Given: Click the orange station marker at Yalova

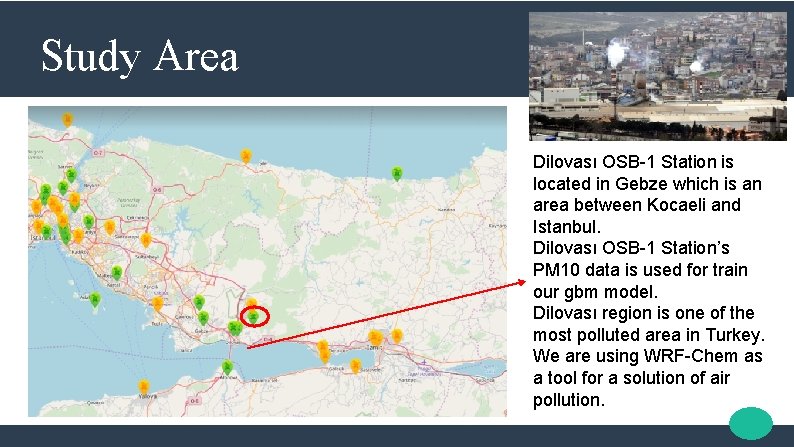Looking at the screenshot, I should (x=144, y=387).
